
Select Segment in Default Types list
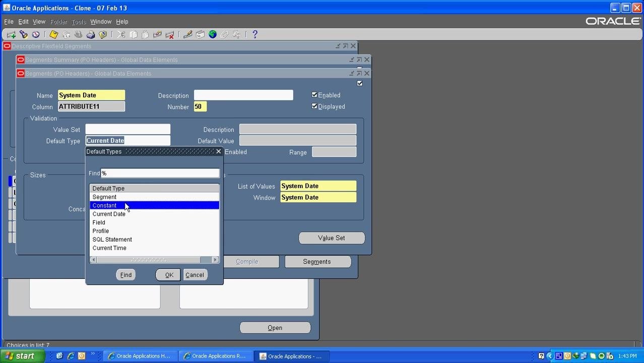(154, 197)
